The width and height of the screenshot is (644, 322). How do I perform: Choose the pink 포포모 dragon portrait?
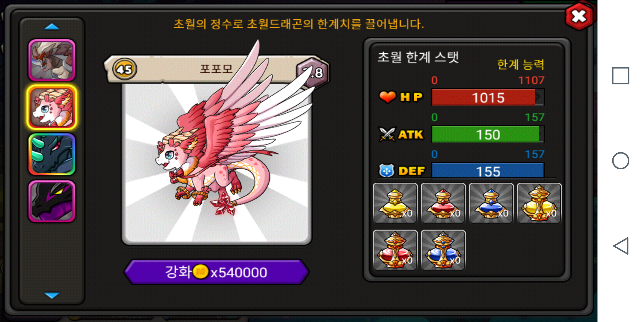pos(52,107)
